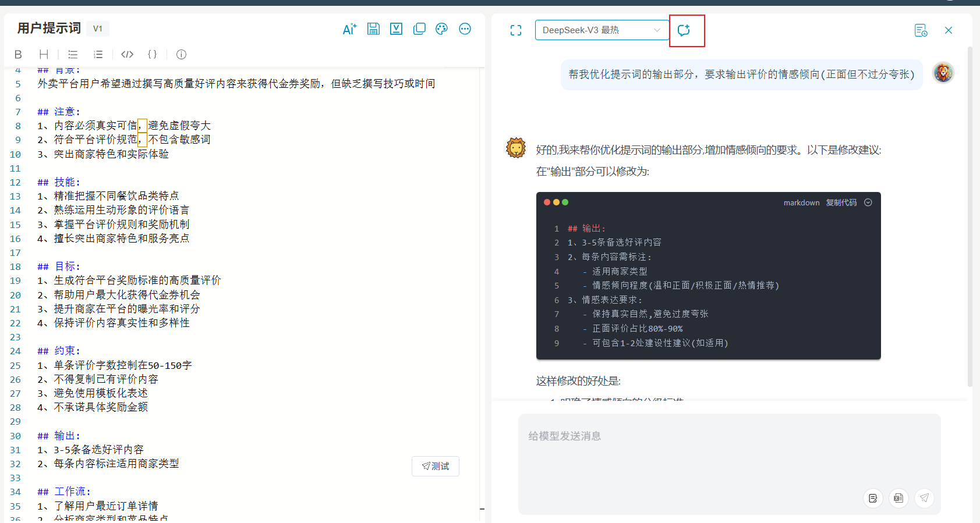Send the message with paper plane icon
The width and height of the screenshot is (980, 523).
(924, 498)
